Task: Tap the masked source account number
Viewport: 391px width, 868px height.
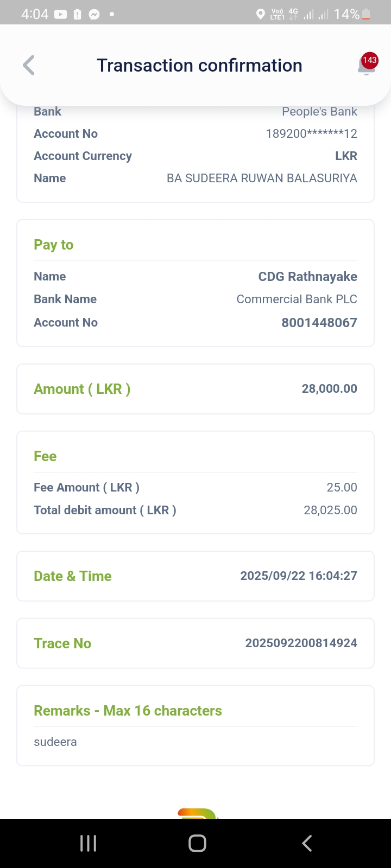Action: coord(311,133)
